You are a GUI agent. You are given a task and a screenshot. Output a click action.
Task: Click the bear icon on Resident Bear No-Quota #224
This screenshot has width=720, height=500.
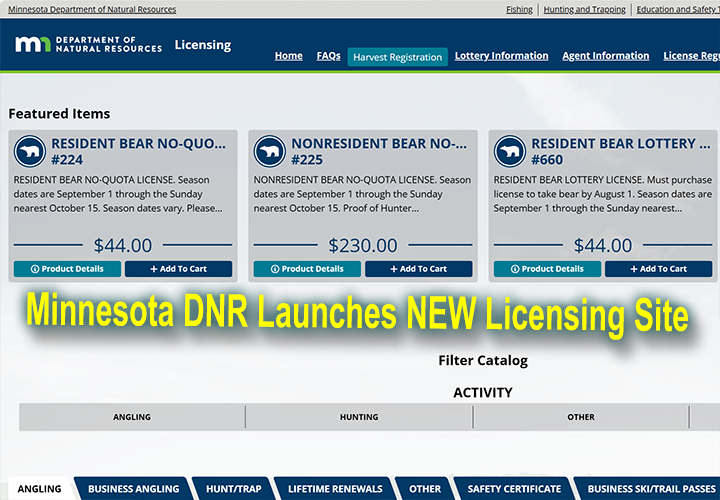tap(30, 151)
